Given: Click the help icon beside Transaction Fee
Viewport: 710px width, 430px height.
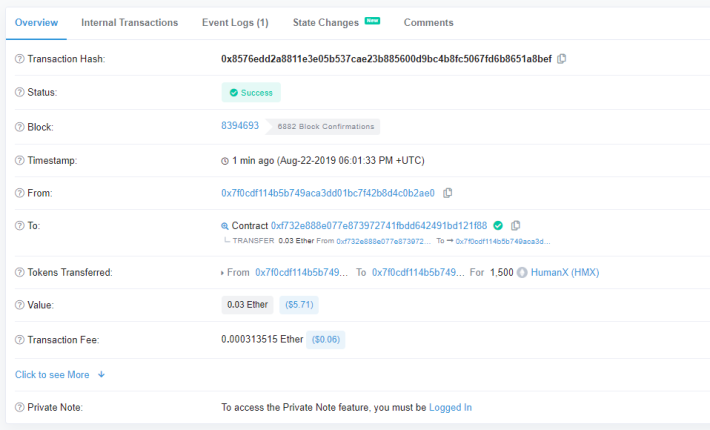Looking at the screenshot, I should (x=19, y=340).
